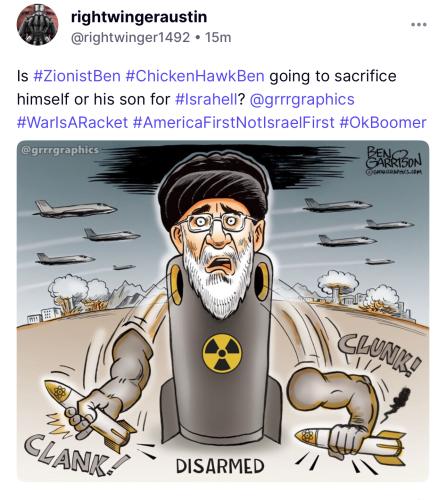
Task: Click the CLANK! sound effect text
Action: pos(75,456)
